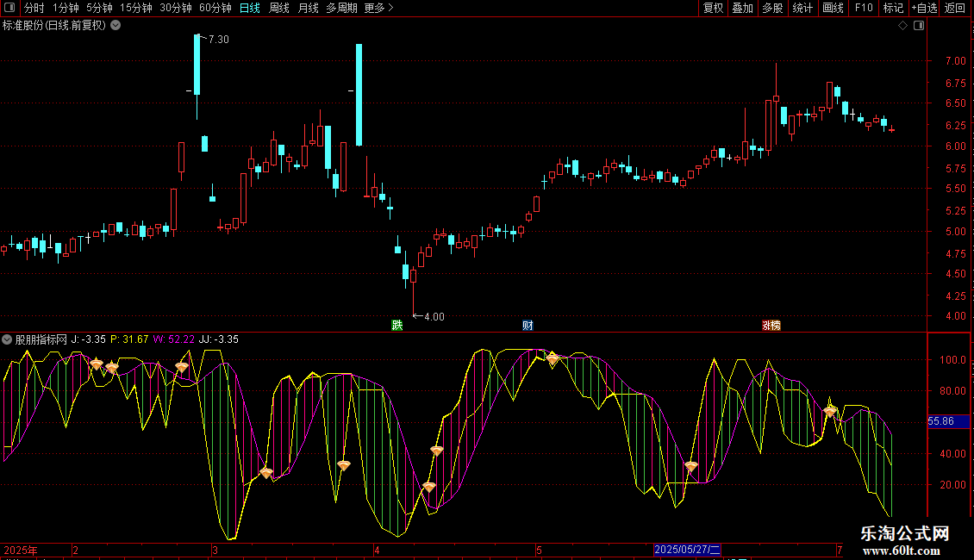Click the P: 31.67 indicator value

pos(129,339)
